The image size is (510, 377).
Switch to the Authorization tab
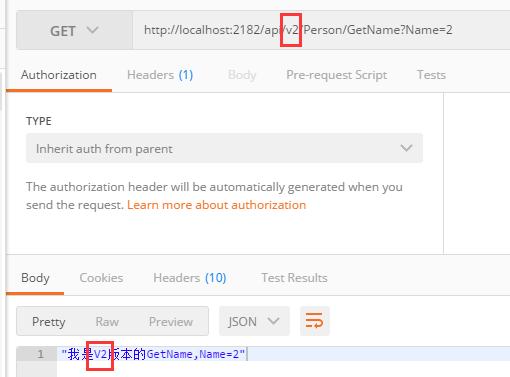(x=59, y=75)
